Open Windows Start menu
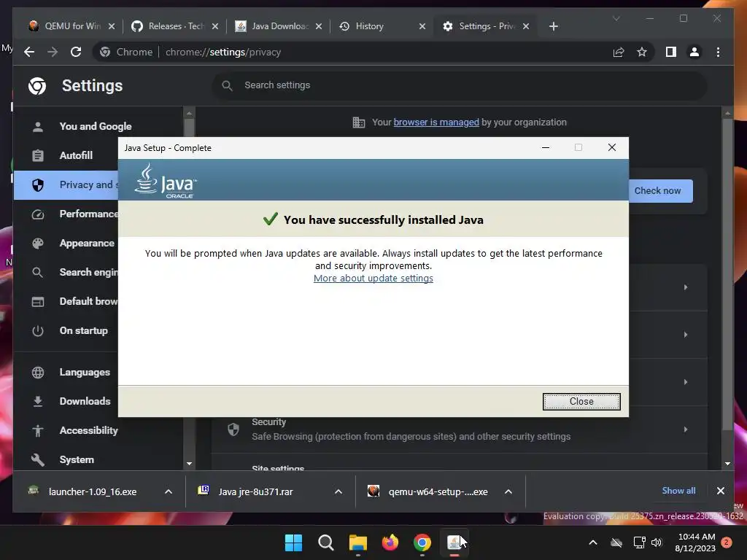Image resolution: width=747 pixels, height=560 pixels. coord(293,542)
